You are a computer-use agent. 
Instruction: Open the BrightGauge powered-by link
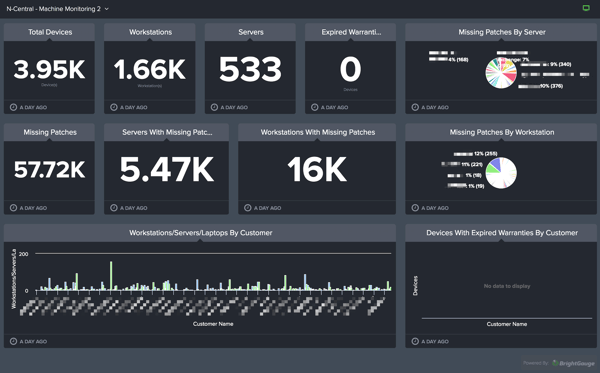coord(573,363)
